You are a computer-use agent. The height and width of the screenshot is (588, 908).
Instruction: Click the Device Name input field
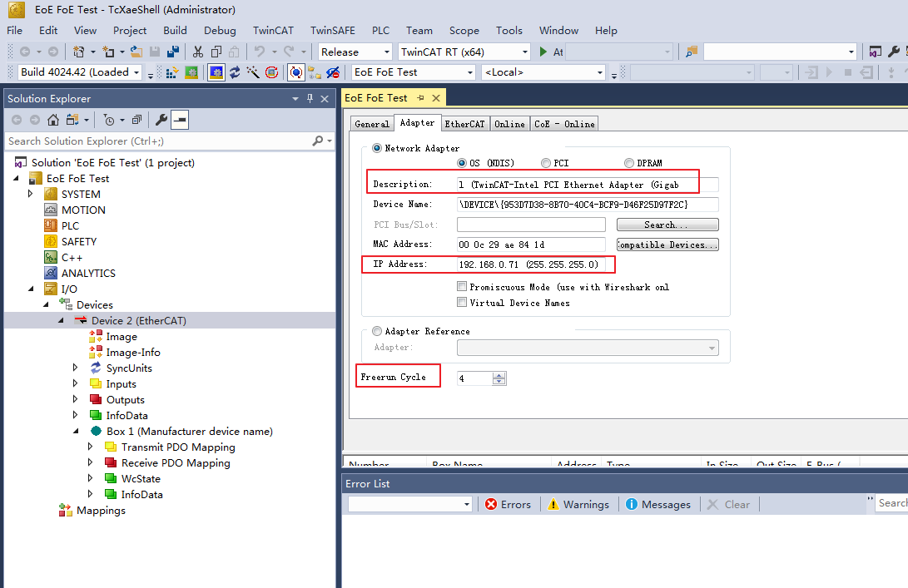(x=588, y=205)
